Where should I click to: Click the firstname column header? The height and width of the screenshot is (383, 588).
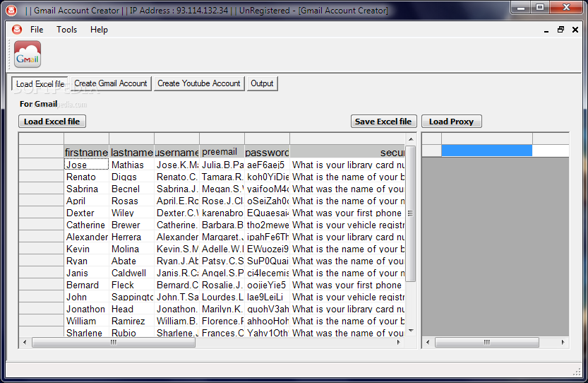coord(86,152)
